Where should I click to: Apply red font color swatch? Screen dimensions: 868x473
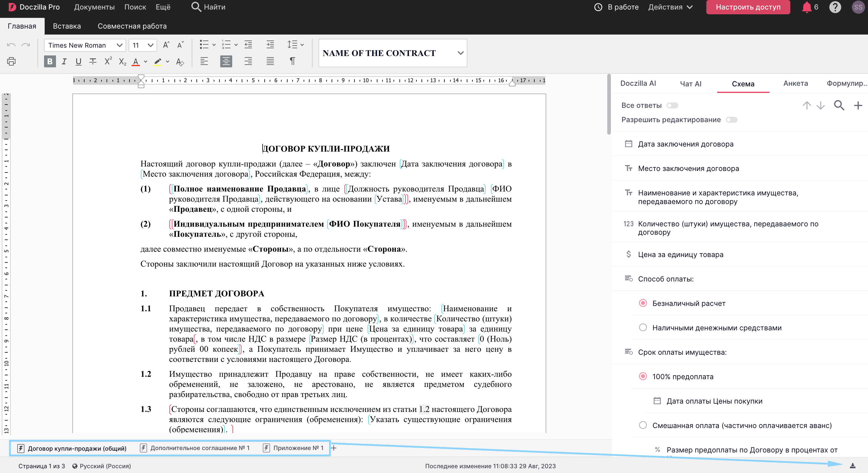pos(136,62)
